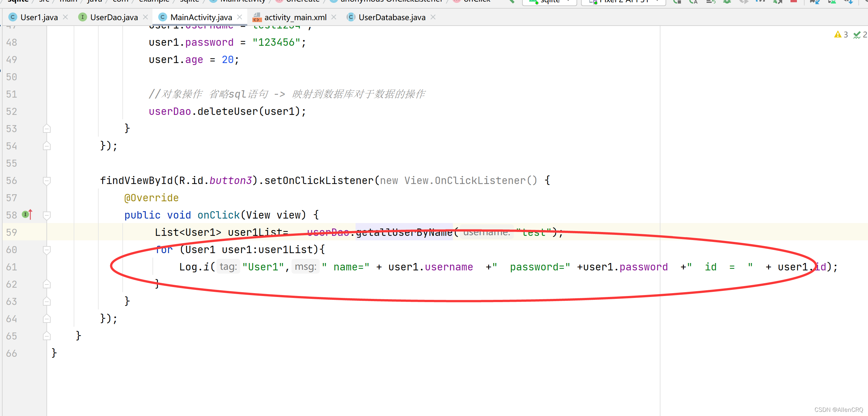
Task: Select the MainActivity.java tab
Action: tap(201, 17)
